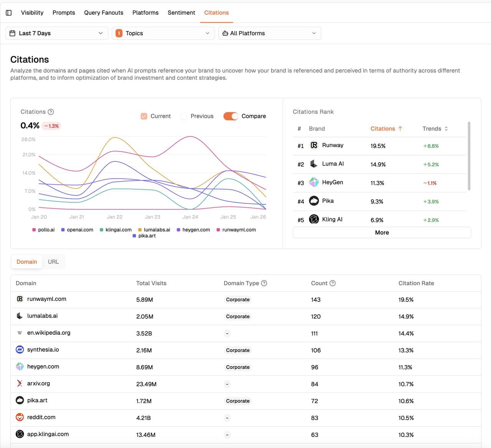491x448 pixels.
Task: Click HeyGen's -1.1% trend value
Action: (430, 183)
